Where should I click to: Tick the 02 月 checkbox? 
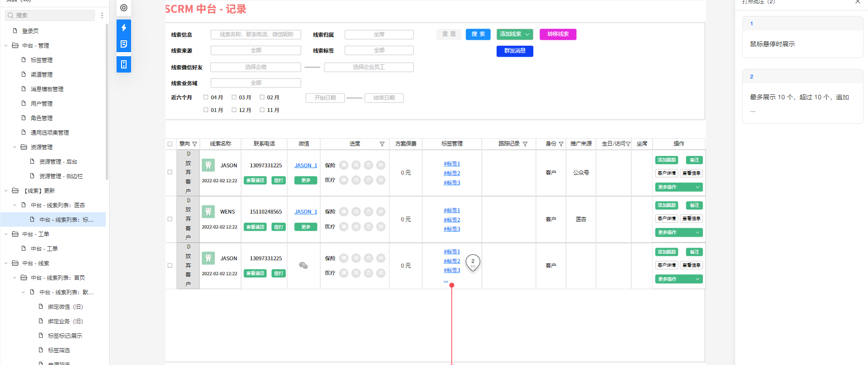(x=262, y=97)
